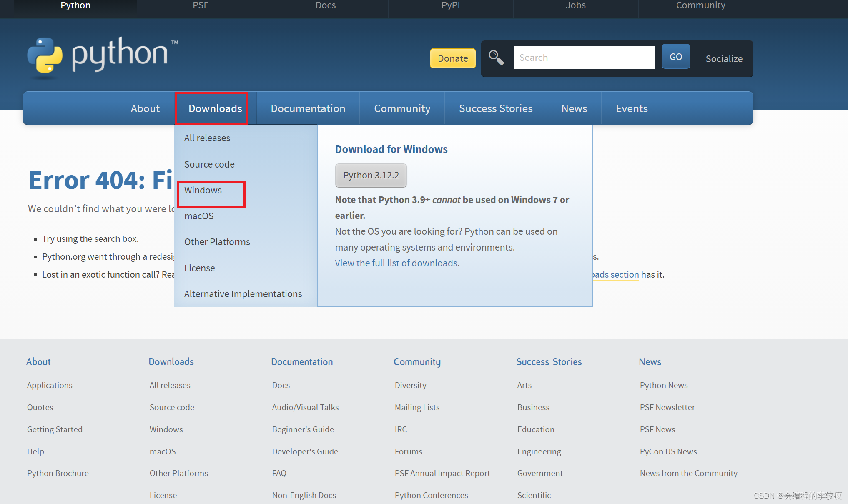Open Docs link in footer Documentation column

click(281, 385)
